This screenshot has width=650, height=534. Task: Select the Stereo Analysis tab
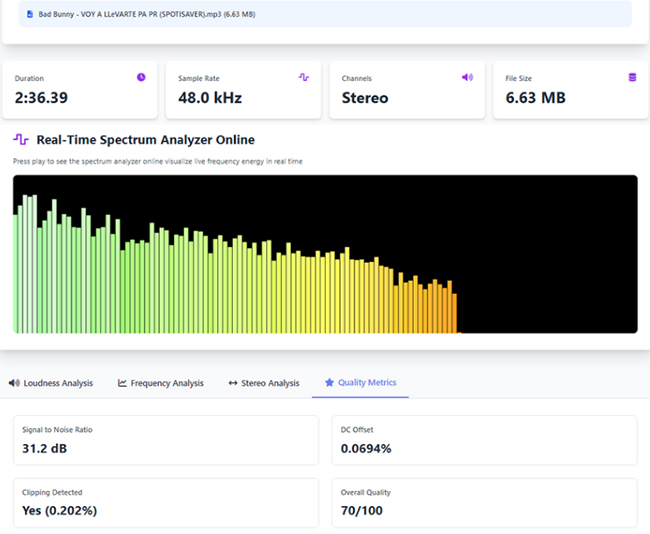[264, 383]
